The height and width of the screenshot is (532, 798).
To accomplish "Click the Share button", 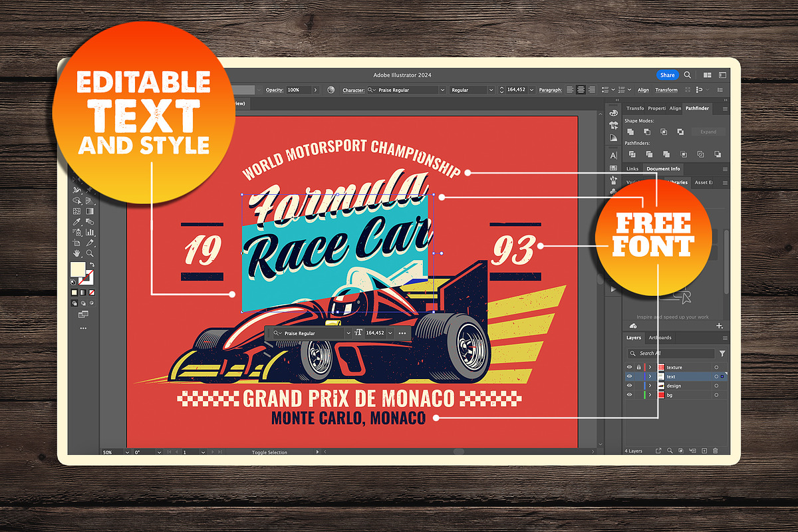I will tap(667, 75).
